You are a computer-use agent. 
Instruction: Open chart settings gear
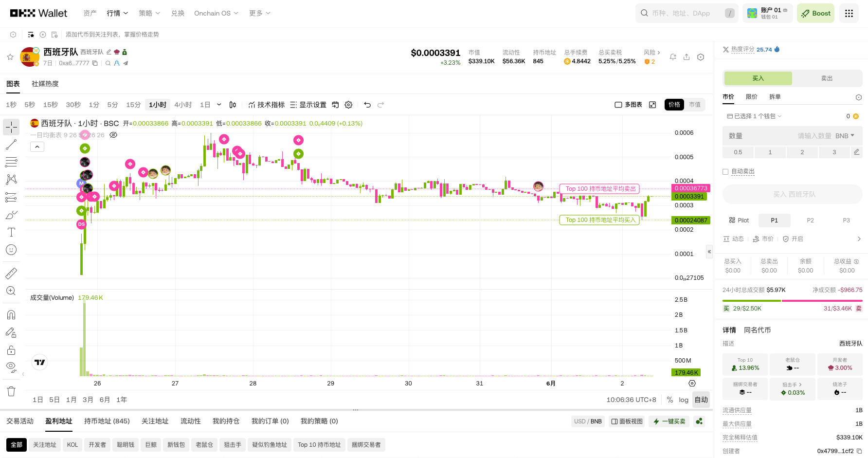pyautogui.click(x=348, y=105)
